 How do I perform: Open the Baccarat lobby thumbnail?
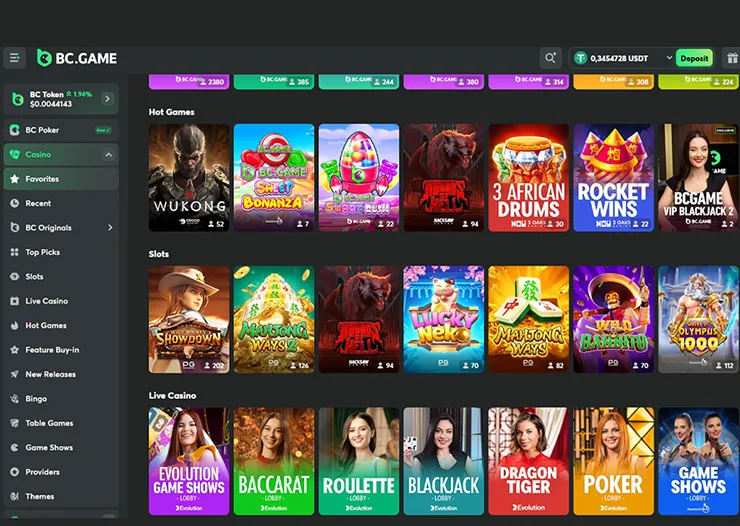click(274, 461)
